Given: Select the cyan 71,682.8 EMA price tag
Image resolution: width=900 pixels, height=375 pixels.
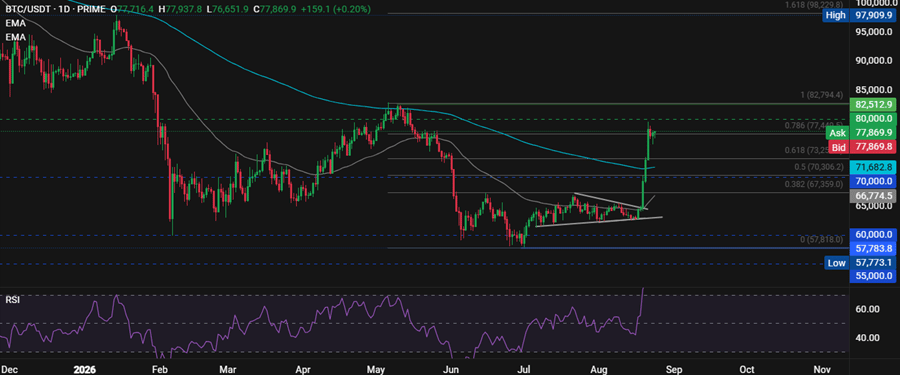Looking at the screenshot, I should pyautogui.click(x=872, y=167).
